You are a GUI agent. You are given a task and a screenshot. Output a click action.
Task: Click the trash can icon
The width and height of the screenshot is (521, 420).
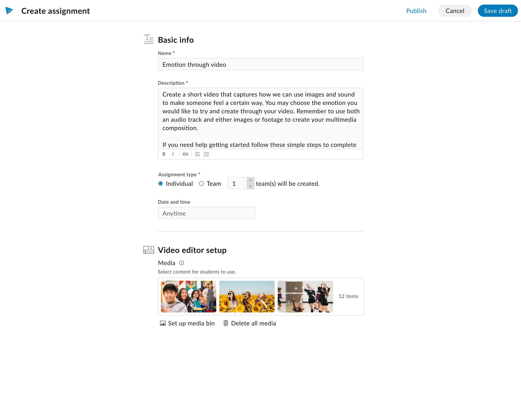click(226, 323)
